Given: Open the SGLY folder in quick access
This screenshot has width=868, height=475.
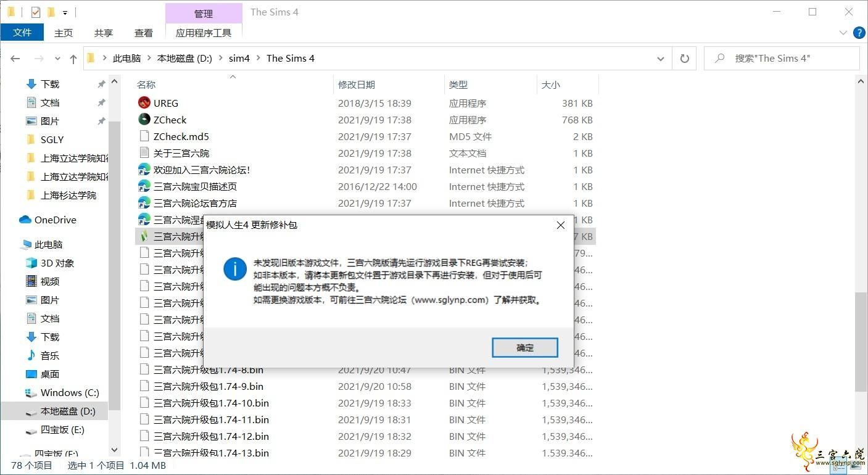Looking at the screenshot, I should tap(52, 139).
